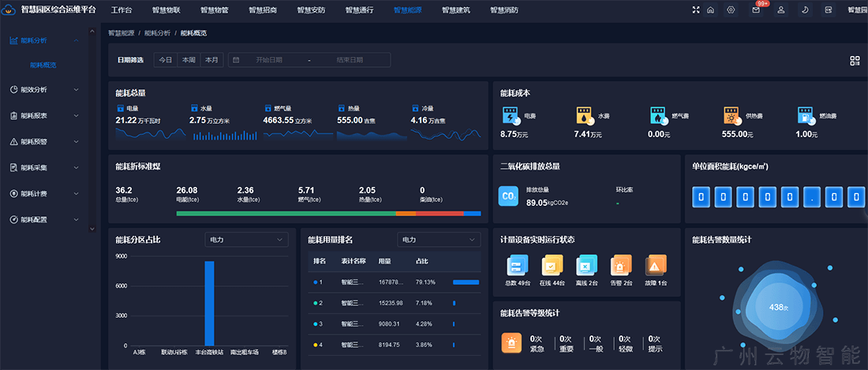Viewport: 868px width, 370px height.
Task: Select the 本月 date filter option
Action: [x=211, y=60]
